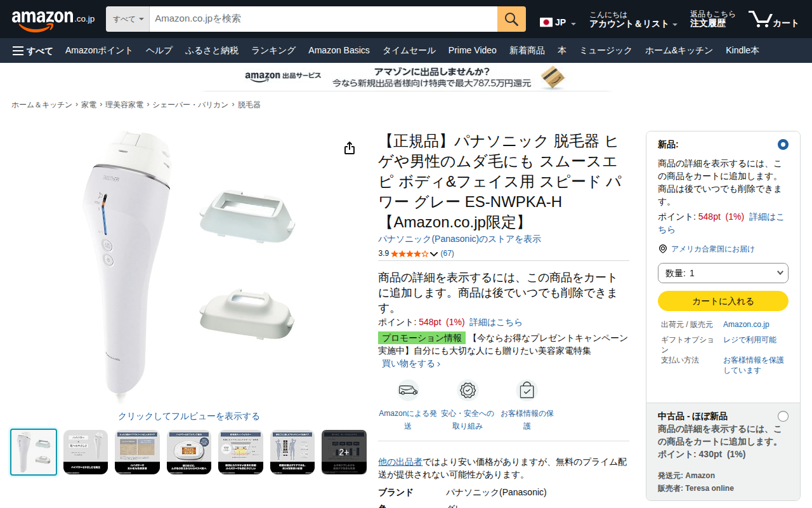This screenshot has height=508, width=812.
Task: Expand the star rating chevron
Action: pos(434,254)
